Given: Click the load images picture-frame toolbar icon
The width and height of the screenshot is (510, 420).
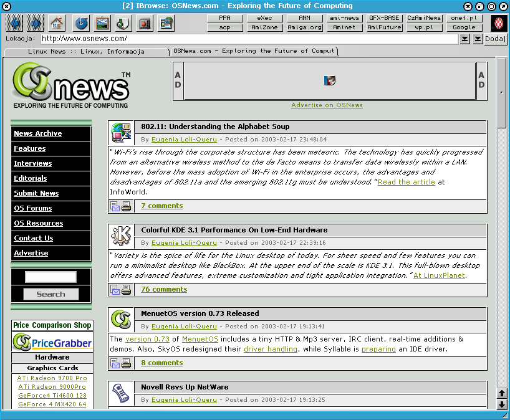Looking at the screenshot, I should pos(102,24).
